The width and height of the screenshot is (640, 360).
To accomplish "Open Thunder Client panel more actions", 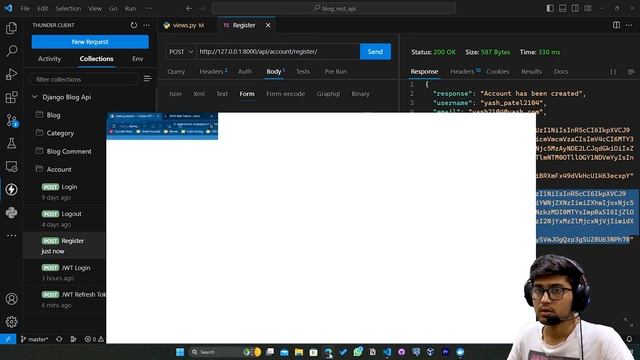I will point(147,25).
